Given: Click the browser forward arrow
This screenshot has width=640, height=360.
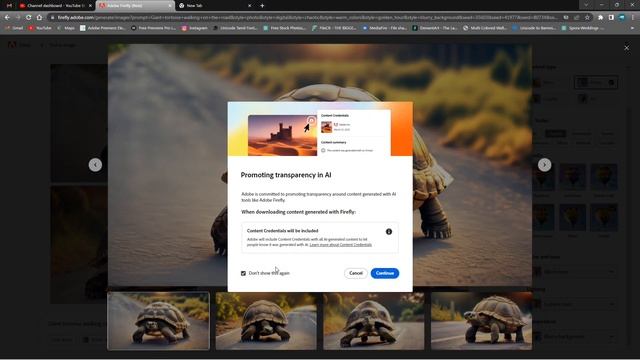Looking at the screenshot, I should click(x=18, y=18).
